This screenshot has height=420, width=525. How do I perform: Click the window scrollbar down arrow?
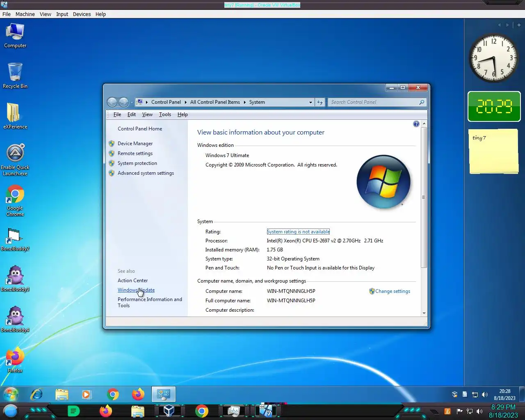point(424,313)
